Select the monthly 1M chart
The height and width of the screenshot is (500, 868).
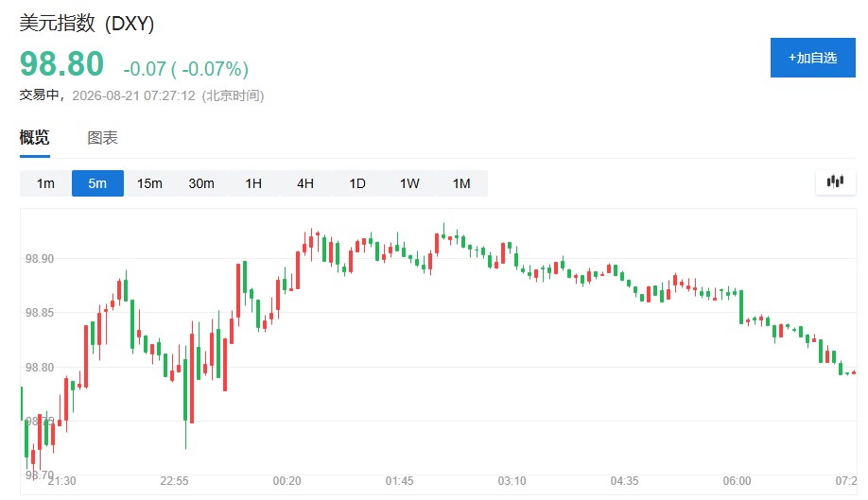coord(461,183)
